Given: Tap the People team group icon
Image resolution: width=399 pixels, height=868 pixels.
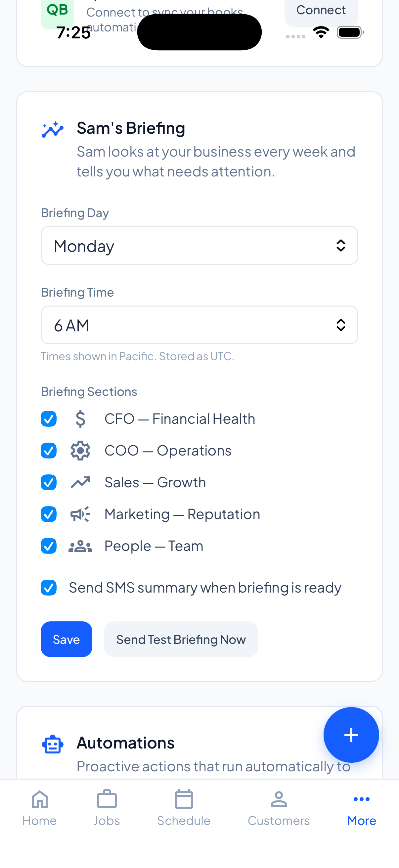Looking at the screenshot, I should 80,546.
